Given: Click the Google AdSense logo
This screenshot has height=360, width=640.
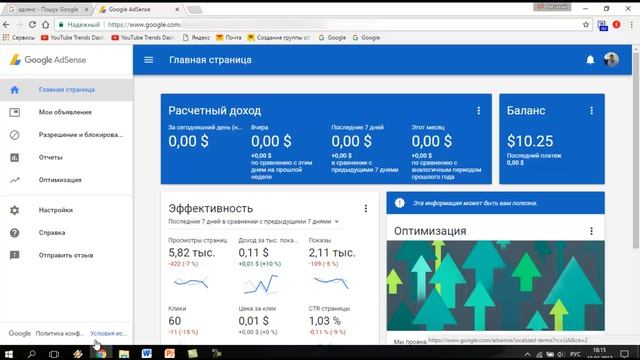Looking at the screenshot, I should pyautogui.click(x=48, y=60).
